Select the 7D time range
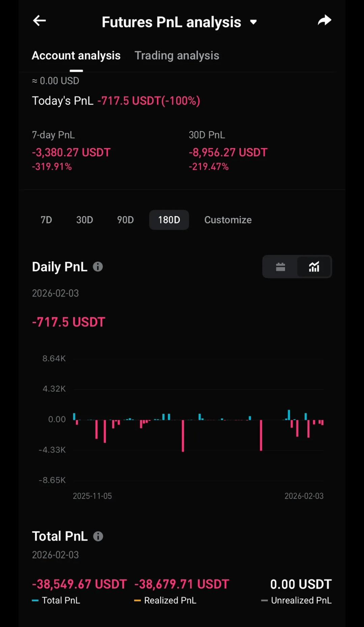 click(x=46, y=220)
